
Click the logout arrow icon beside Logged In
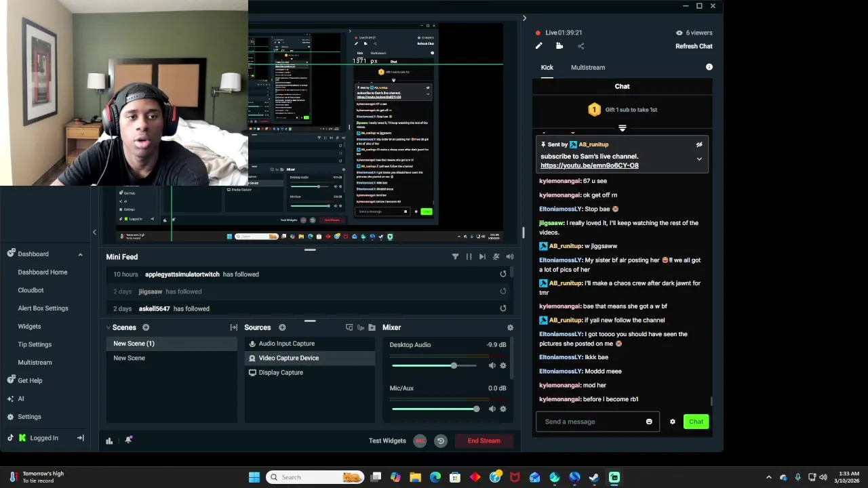pyautogui.click(x=80, y=438)
